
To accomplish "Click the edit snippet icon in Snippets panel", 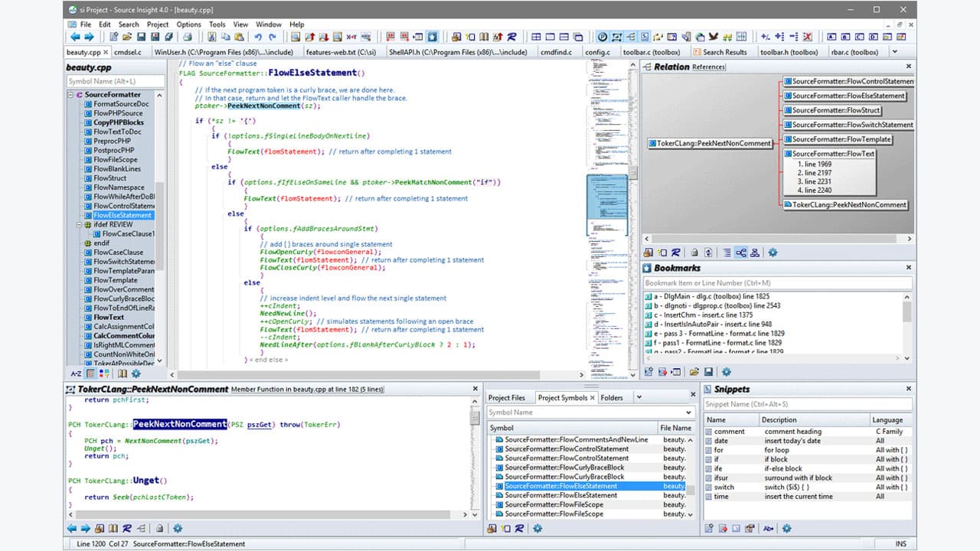I will (736, 528).
